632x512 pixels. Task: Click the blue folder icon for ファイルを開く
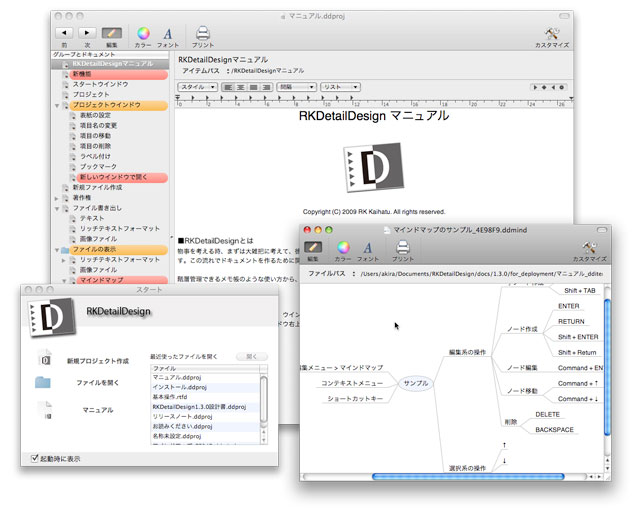pyautogui.click(x=43, y=382)
